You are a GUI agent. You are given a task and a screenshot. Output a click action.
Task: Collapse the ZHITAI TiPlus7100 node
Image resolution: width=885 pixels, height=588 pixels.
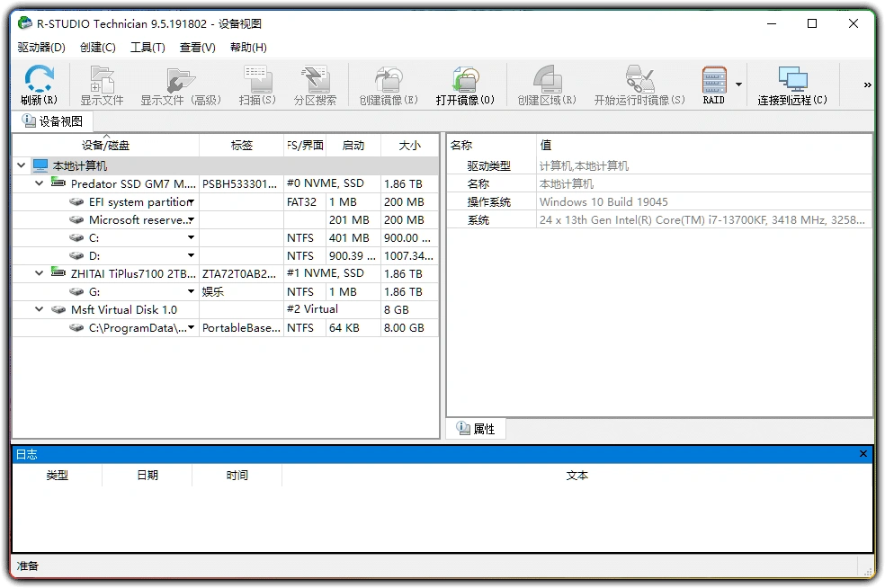[x=39, y=273]
